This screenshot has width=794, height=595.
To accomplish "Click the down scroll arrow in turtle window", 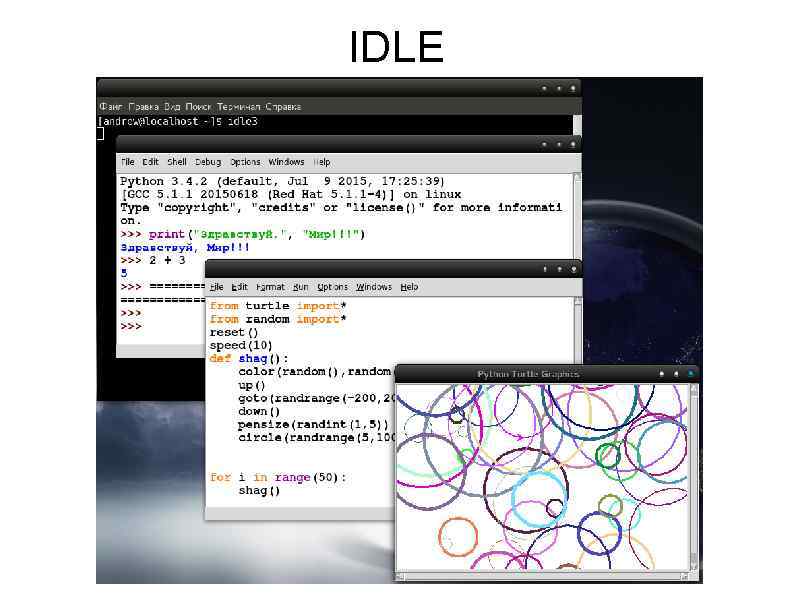I will coord(694,567).
